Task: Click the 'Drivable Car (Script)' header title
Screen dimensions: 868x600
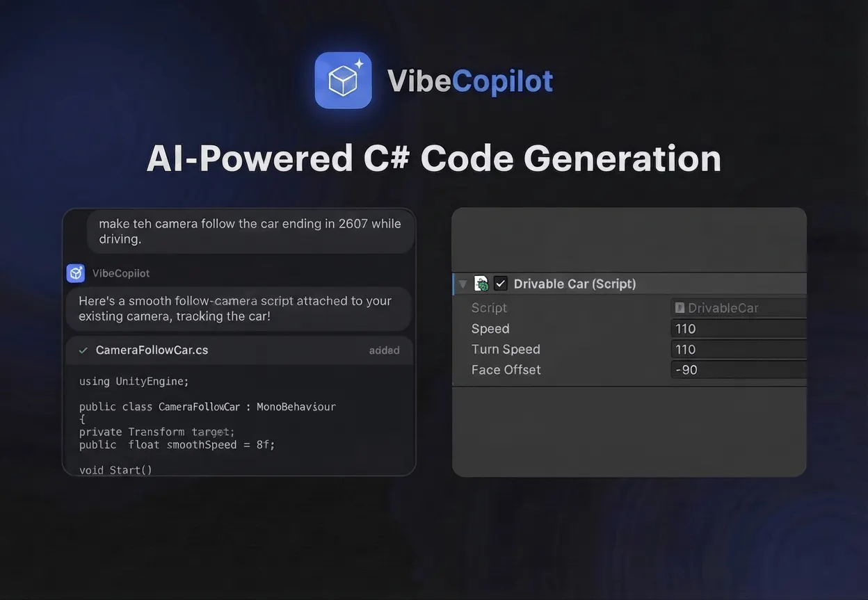Action: point(574,284)
